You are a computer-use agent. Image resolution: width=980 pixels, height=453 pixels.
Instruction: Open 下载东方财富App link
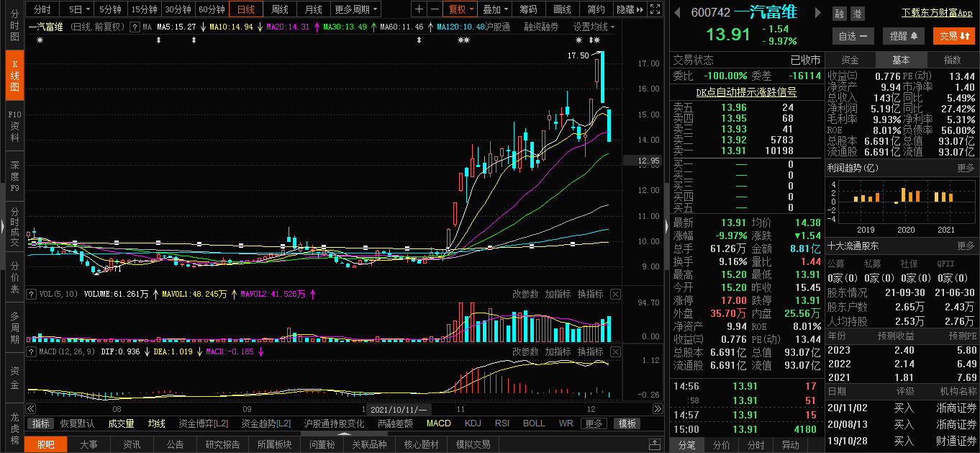[x=937, y=13]
